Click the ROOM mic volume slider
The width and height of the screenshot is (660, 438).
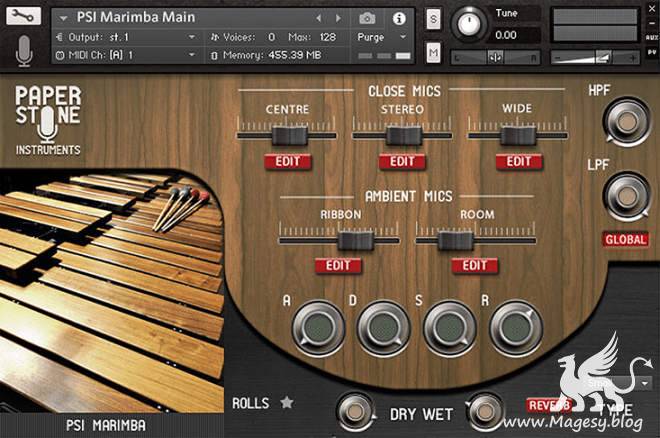pyautogui.click(x=455, y=241)
